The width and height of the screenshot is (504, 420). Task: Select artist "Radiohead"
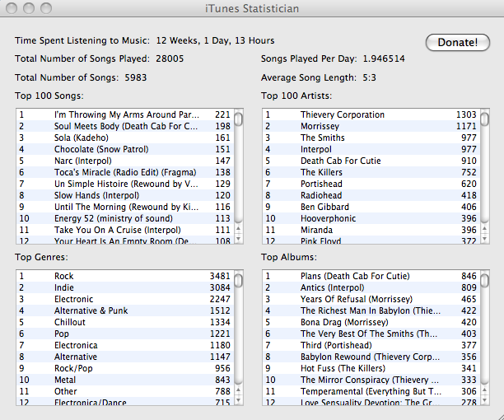tap(371, 196)
